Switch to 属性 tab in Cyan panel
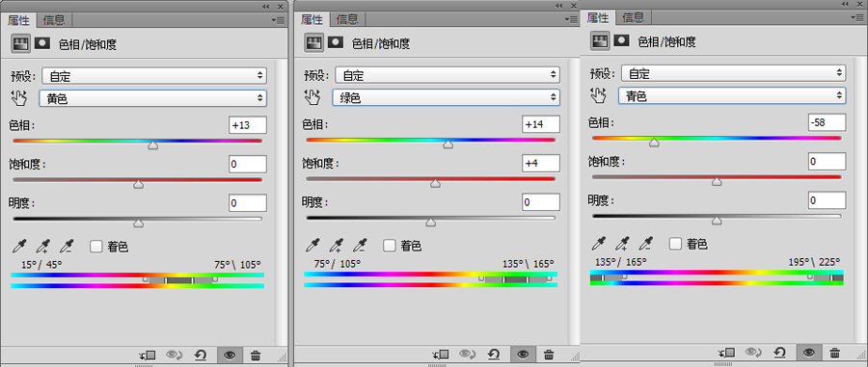Image resolution: width=868 pixels, height=367 pixels. point(598,17)
